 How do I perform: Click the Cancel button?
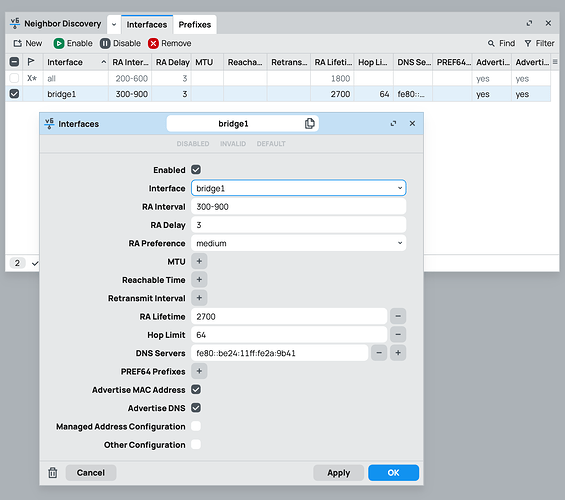(91, 473)
